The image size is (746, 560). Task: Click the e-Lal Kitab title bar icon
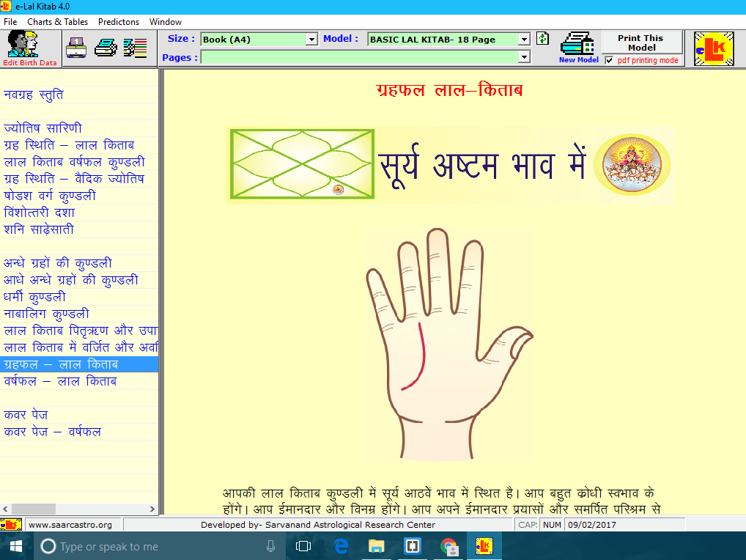6,6
